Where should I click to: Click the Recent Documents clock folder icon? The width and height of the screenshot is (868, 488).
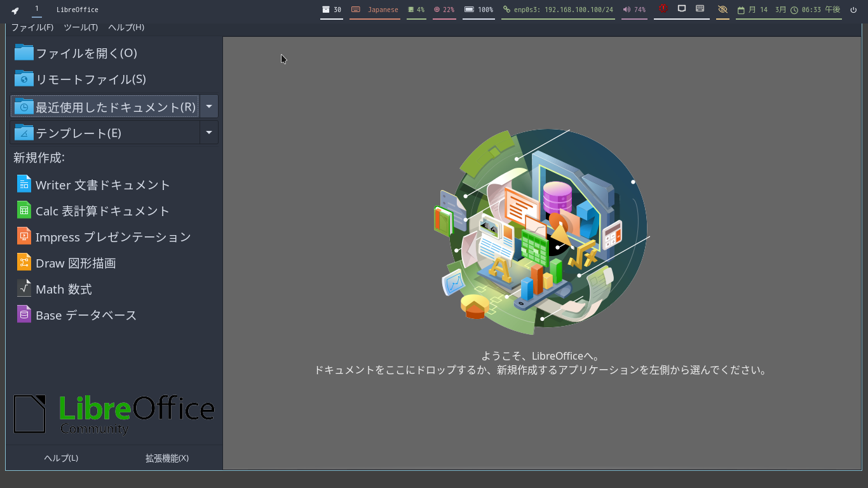(x=24, y=106)
